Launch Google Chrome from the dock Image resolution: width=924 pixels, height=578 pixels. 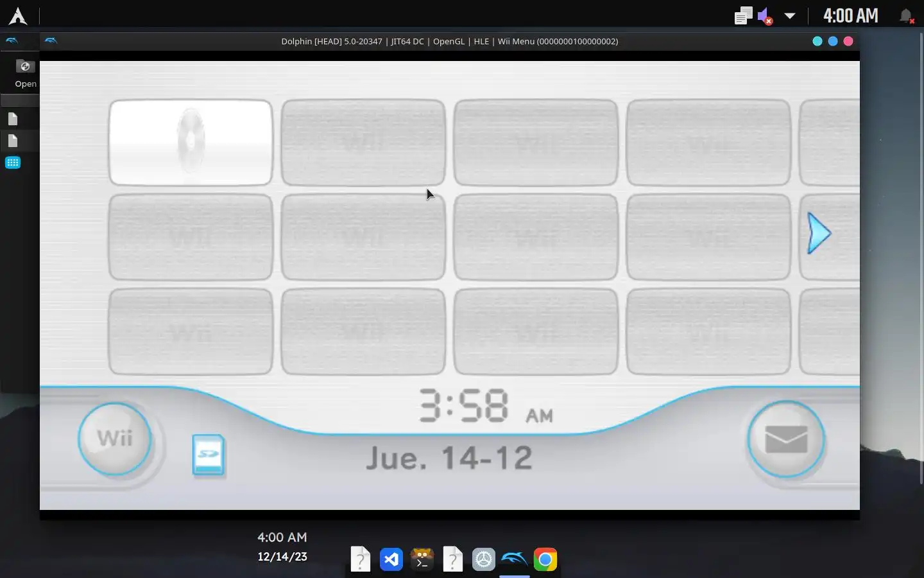(x=545, y=559)
